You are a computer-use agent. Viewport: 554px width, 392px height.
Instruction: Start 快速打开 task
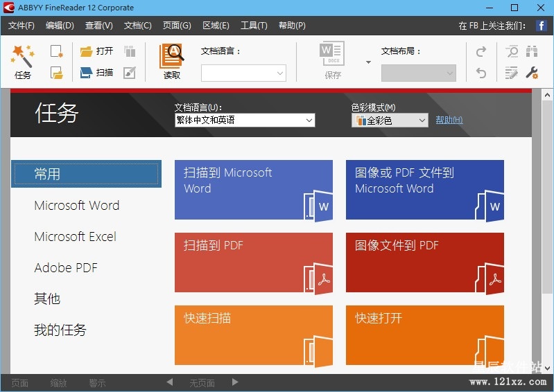tap(424, 335)
